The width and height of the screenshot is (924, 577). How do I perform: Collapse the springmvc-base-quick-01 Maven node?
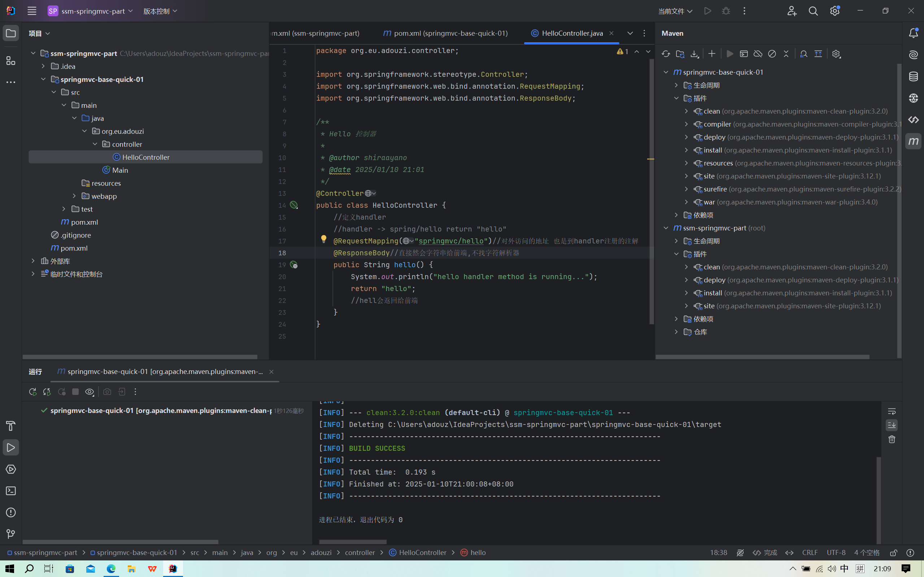(666, 72)
